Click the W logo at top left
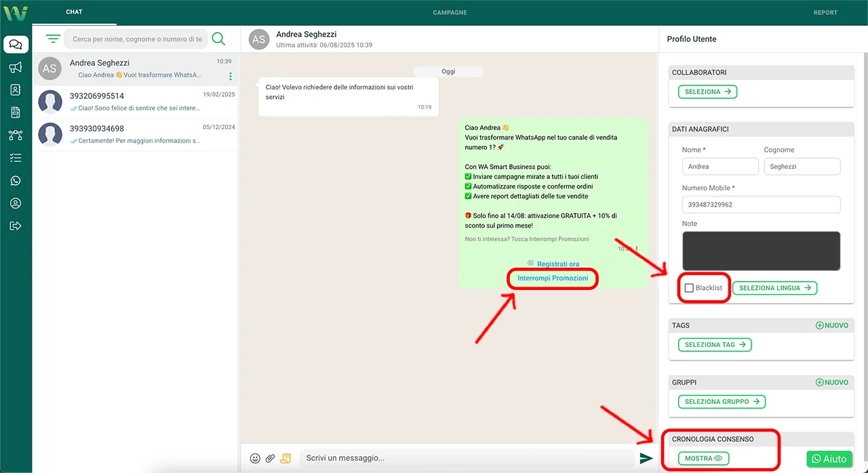This screenshot has height=473, width=868. 15,12
